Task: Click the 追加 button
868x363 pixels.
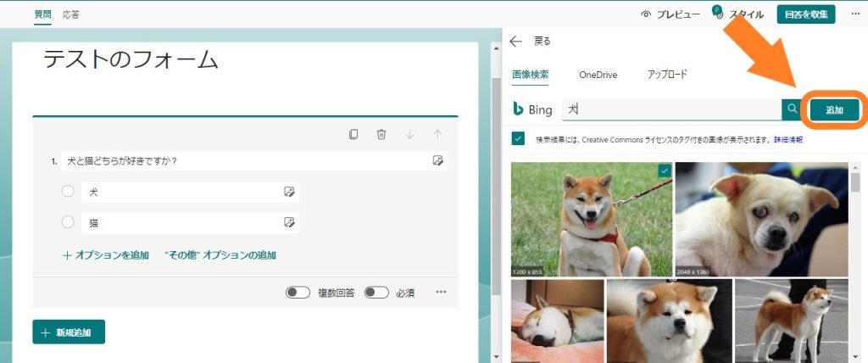Action: pos(834,109)
